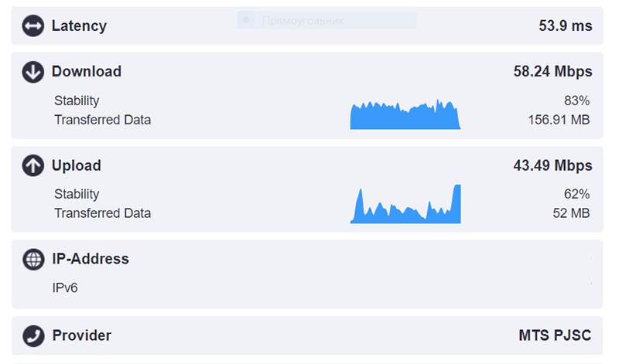This screenshot has width=619, height=364.
Task: Click the Upload up-arrow icon
Action: point(33,165)
